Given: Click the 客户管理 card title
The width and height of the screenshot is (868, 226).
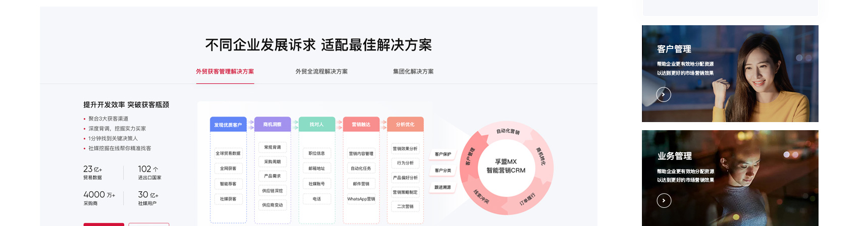Looking at the screenshot, I should 674,49.
